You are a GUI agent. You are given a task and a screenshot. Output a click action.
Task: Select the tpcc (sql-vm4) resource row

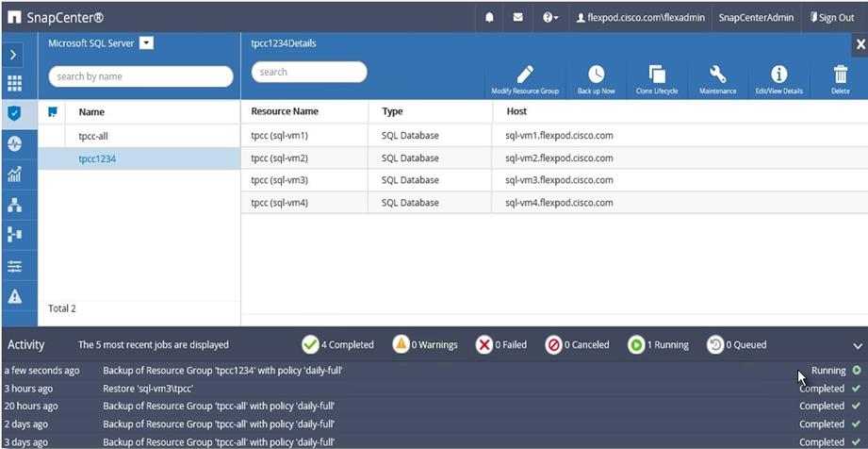[554, 203]
